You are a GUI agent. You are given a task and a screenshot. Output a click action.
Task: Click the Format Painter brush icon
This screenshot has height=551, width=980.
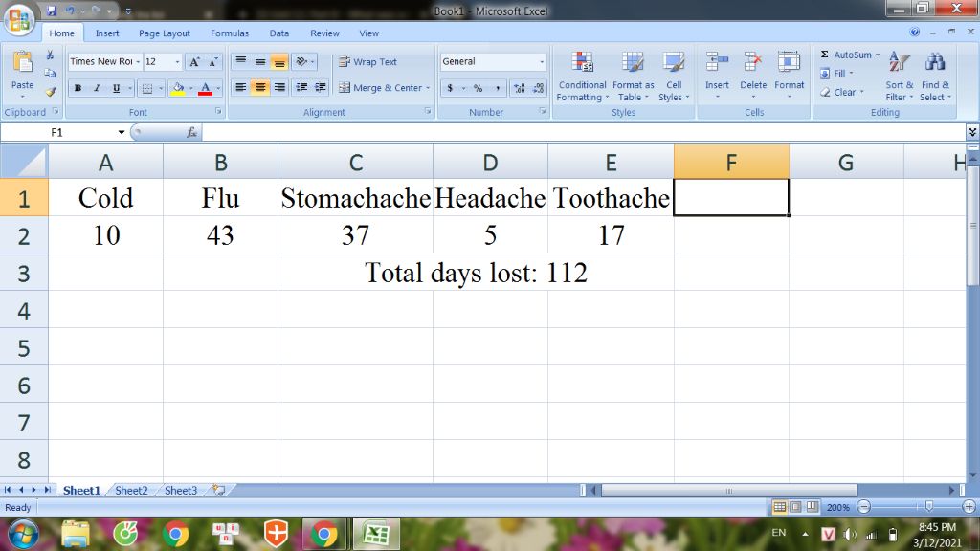[x=50, y=91]
